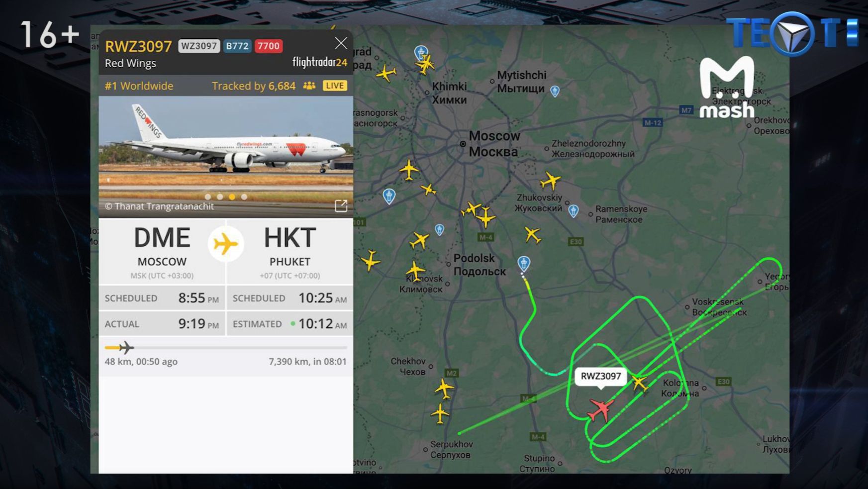Click the airport pin near Mytishchi

pyautogui.click(x=555, y=91)
